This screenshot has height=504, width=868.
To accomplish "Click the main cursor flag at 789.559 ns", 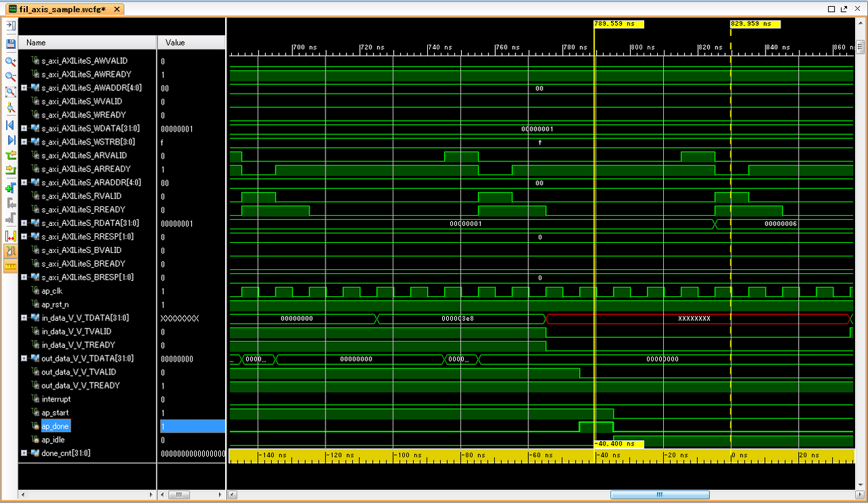I will (618, 24).
